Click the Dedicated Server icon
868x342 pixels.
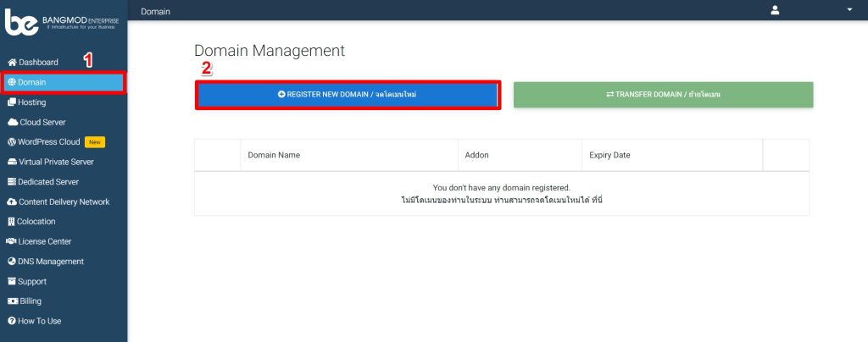12,182
